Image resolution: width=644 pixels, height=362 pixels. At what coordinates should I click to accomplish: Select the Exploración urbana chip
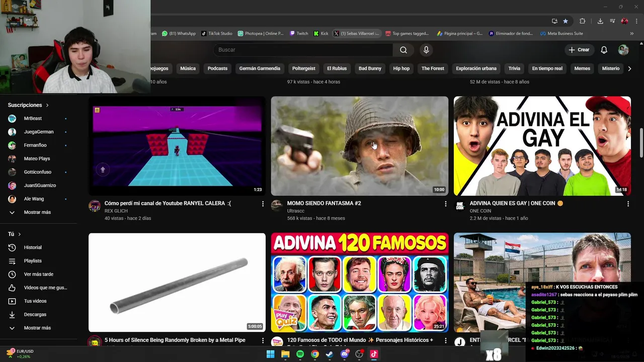pyautogui.click(x=476, y=68)
